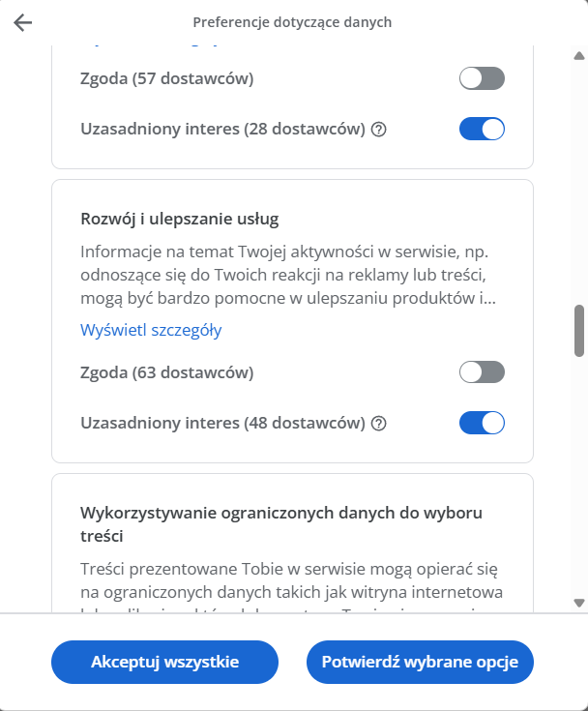
Task: Enable Zgoda toggle for 57 dostawców
Action: [x=482, y=79]
